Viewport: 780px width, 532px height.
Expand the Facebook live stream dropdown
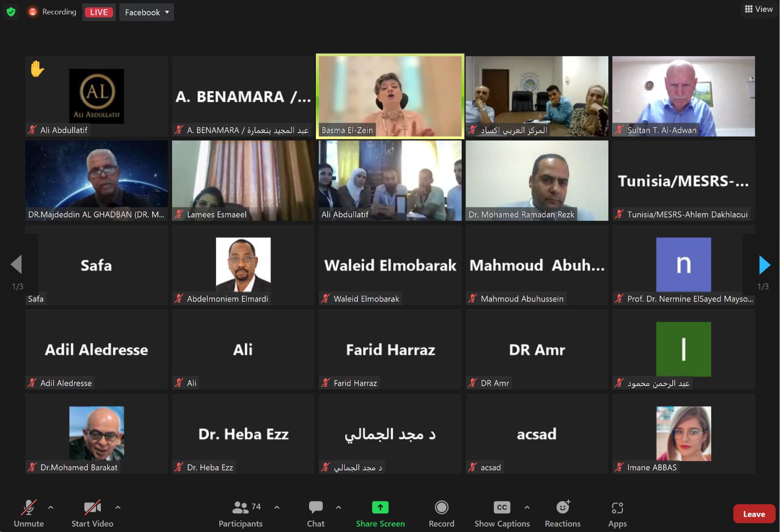[x=147, y=12]
